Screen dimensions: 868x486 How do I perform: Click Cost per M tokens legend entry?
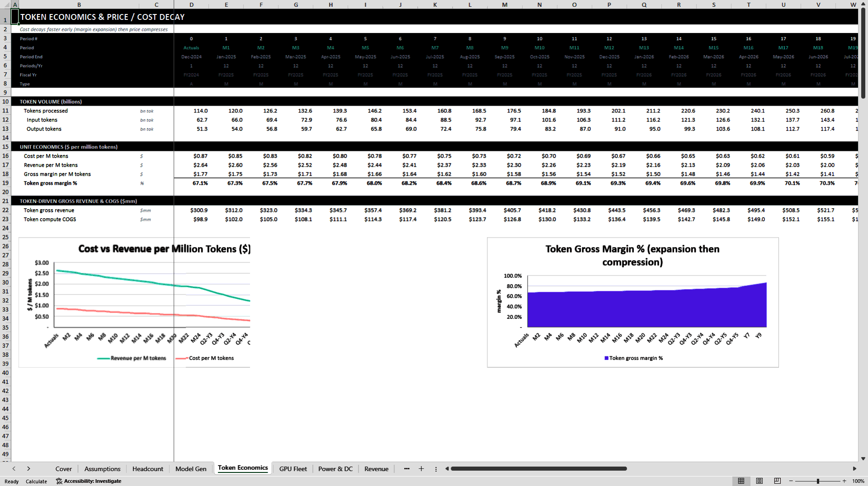click(x=205, y=358)
